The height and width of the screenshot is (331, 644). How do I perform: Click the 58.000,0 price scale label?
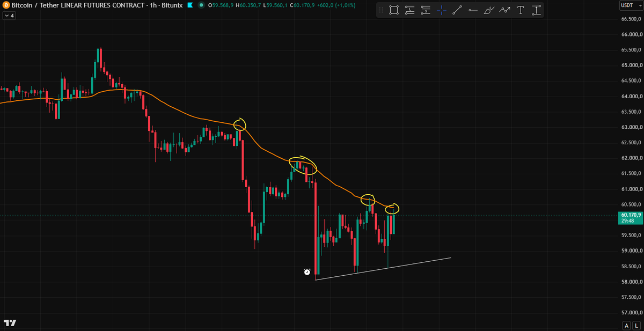point(632,282)
